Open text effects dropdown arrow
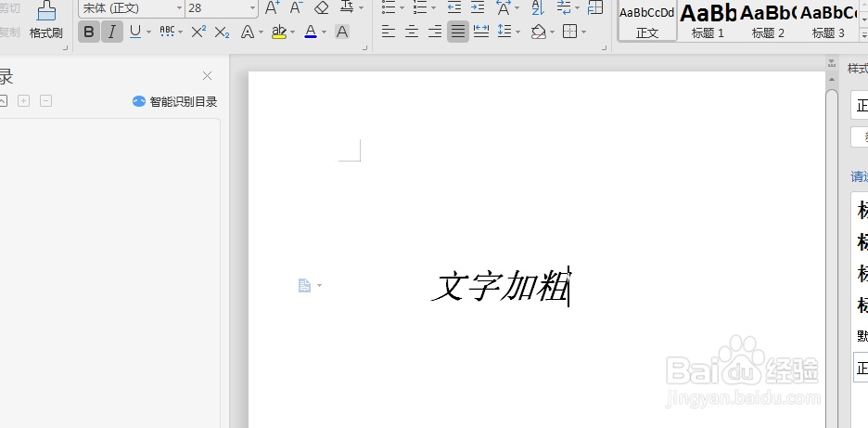868x428 pixels. tap(261, 32)
